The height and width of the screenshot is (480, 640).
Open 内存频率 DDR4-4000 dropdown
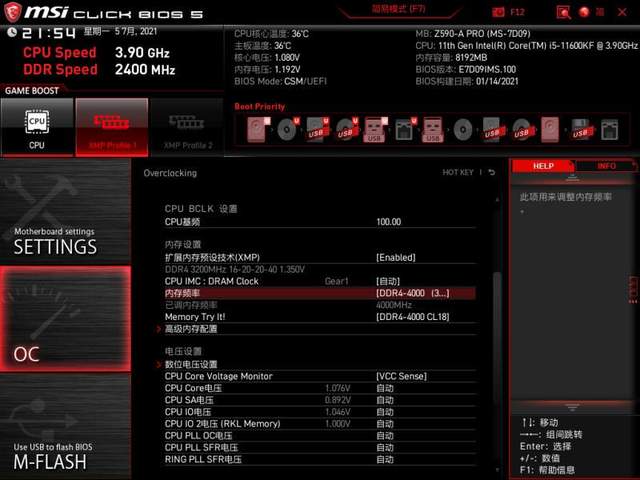[412, 293]
